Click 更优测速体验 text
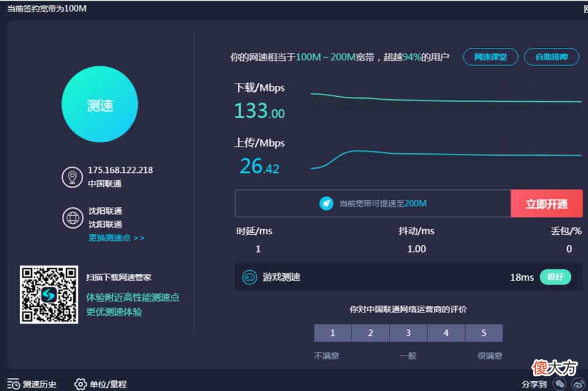 coord(114,312)
